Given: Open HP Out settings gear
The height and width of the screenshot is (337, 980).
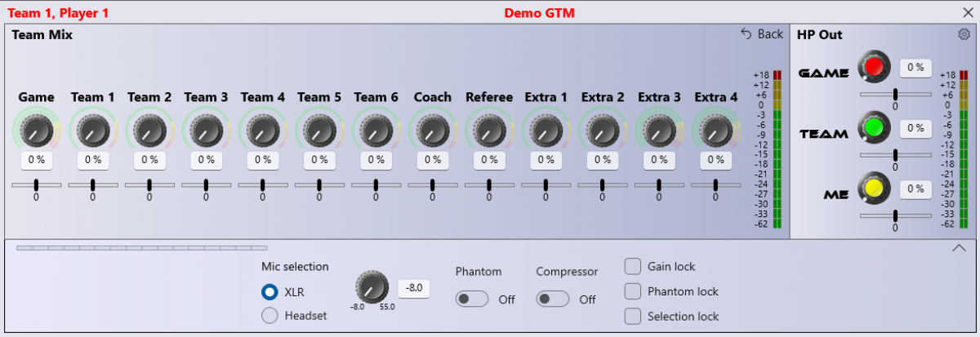Looking at the screenshot, I should [x=964, y=34].
